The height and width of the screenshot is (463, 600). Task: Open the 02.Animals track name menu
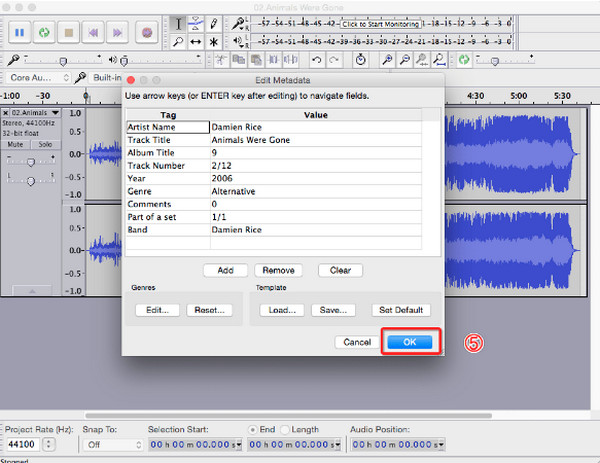pyautogui.click(x=36, y=113)
